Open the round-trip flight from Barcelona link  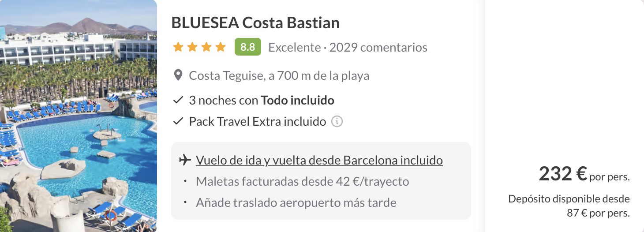click(319, 160)
